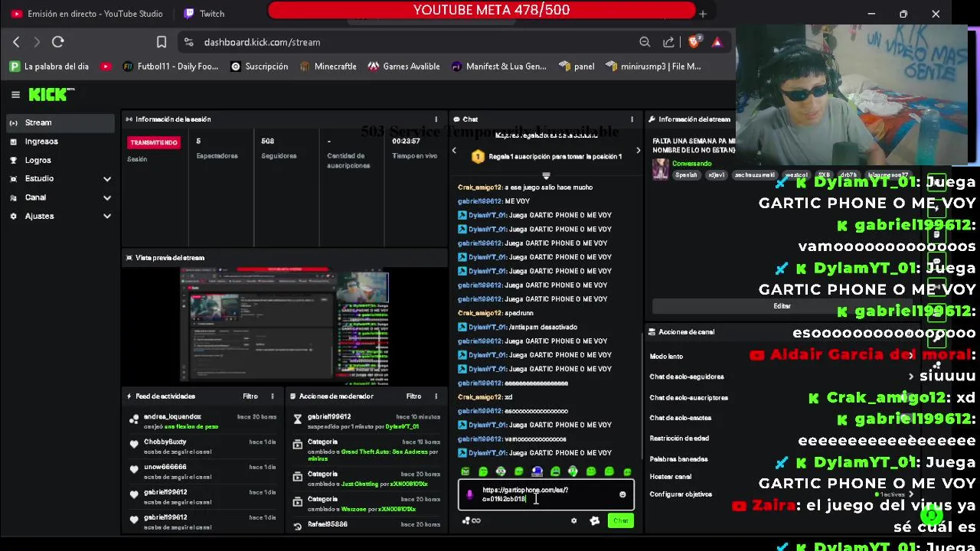Open channel points icon below chat input
The width and height of the screenshot is (980, 551).
pos(470,520)
